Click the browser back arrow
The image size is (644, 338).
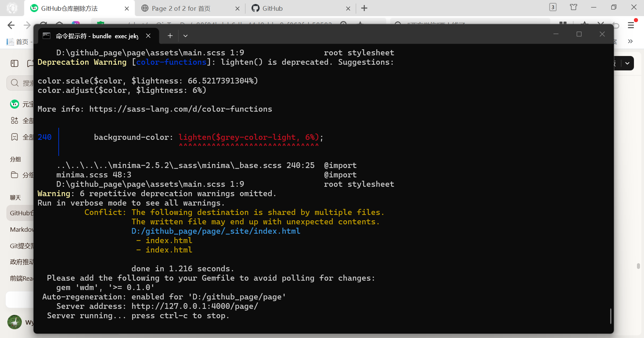point(11,25)
